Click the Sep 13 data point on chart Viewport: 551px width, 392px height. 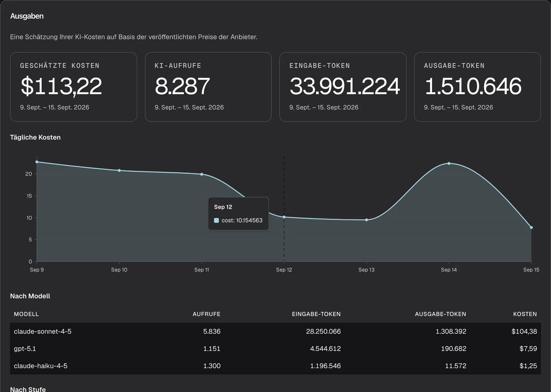(x=366, y=220)
